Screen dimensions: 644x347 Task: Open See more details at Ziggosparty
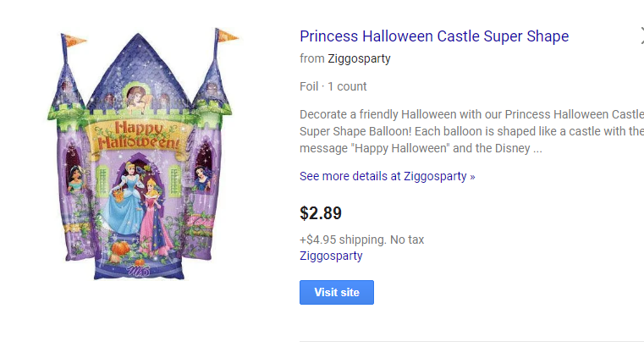pos(387,176)
